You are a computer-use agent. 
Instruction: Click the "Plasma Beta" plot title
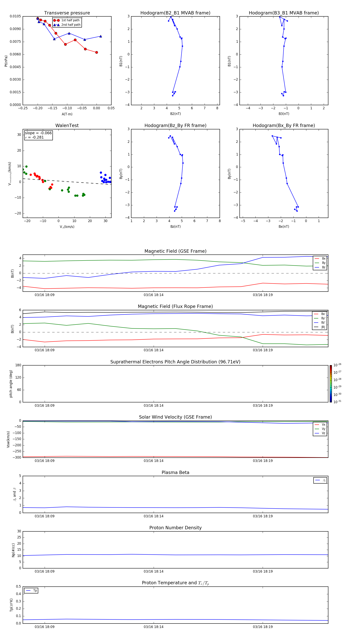[x=175, y=472]
